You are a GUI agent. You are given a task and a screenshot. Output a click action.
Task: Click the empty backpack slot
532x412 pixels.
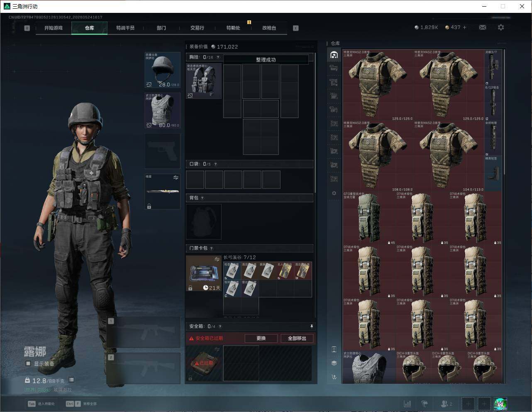[204, 222]
